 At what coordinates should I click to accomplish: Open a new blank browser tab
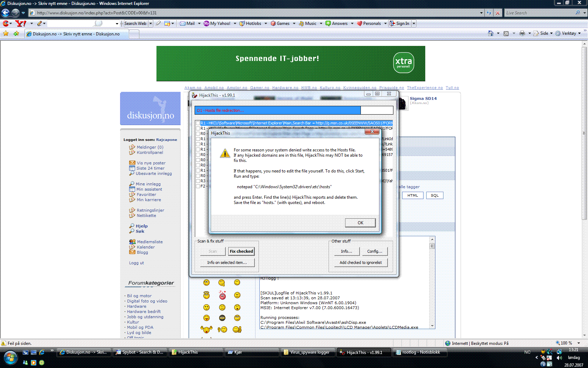(134, 34)
